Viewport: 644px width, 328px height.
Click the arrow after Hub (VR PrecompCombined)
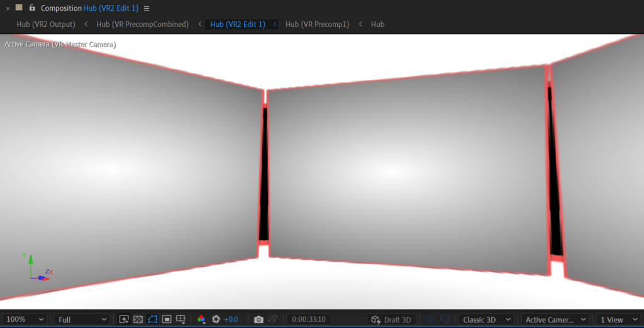[x=199, y=25]
